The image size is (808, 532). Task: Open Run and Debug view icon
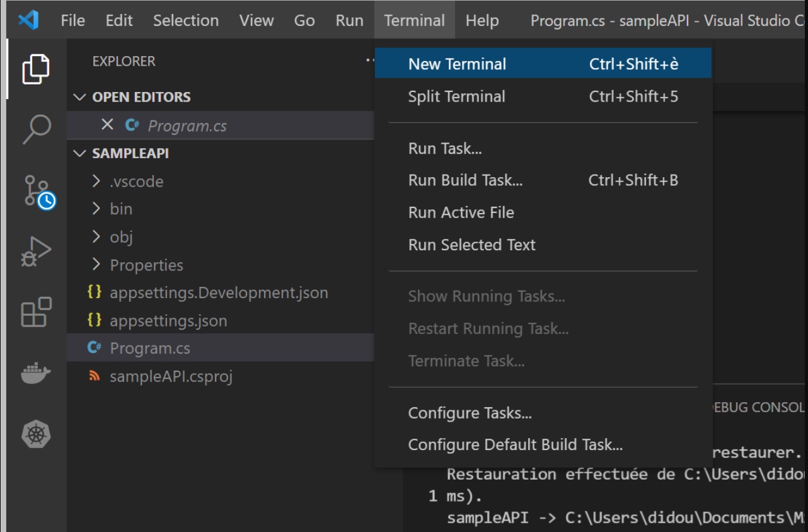(36, 252)
